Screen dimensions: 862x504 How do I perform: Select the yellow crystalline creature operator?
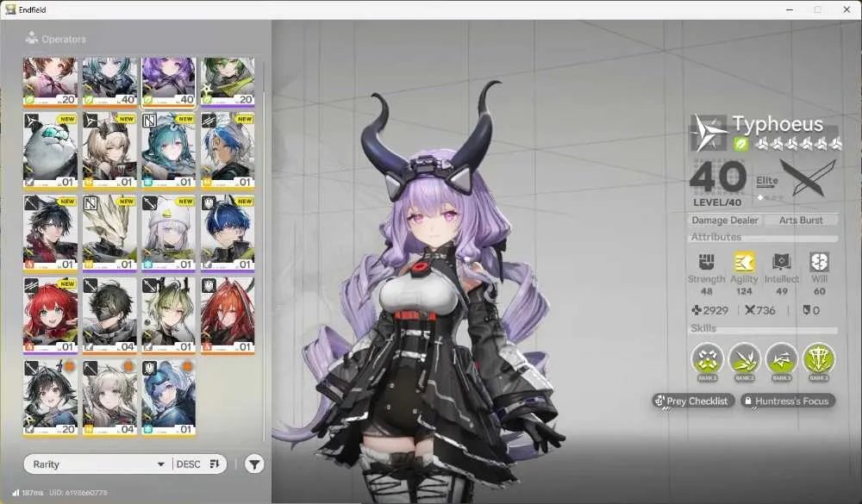109,233
